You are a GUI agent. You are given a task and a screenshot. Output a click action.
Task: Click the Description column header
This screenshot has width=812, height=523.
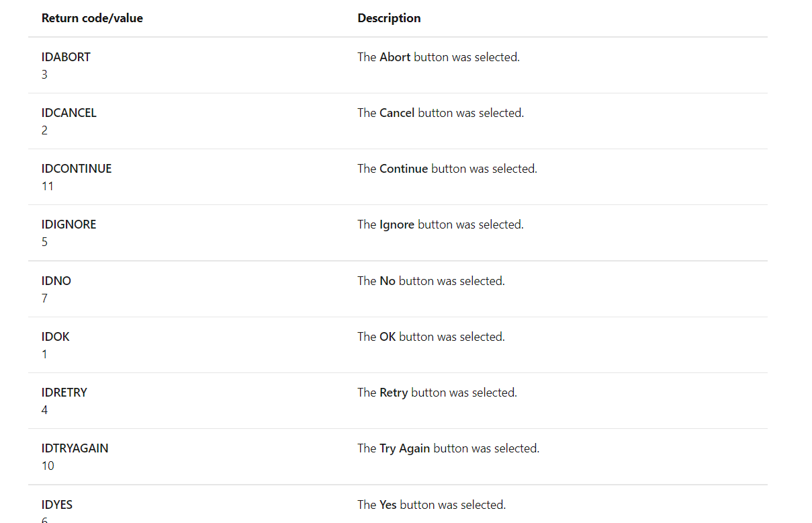click(389, 18)
